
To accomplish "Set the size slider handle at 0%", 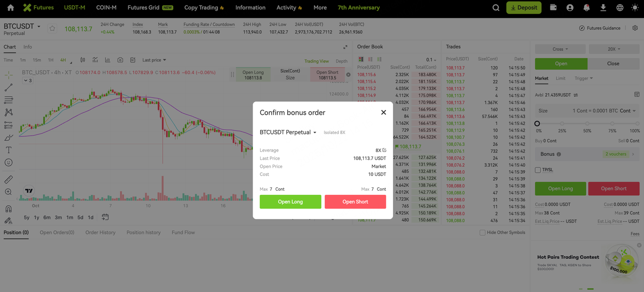I will (x=537, y=123).
